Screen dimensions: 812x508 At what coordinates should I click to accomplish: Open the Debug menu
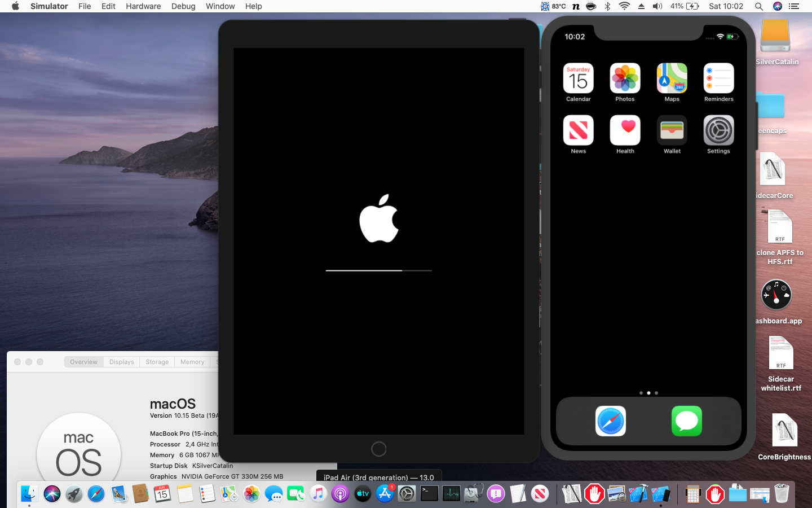coord(183,6)
